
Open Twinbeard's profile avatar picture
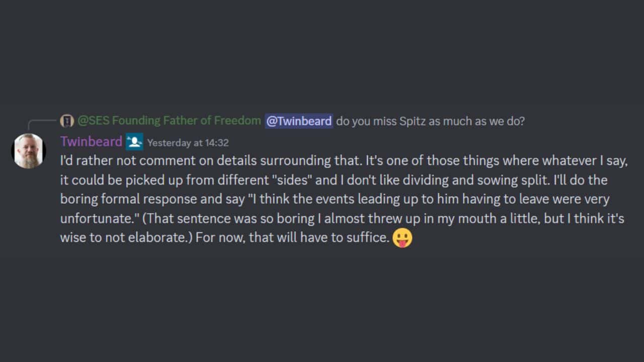tap(29, 151)
